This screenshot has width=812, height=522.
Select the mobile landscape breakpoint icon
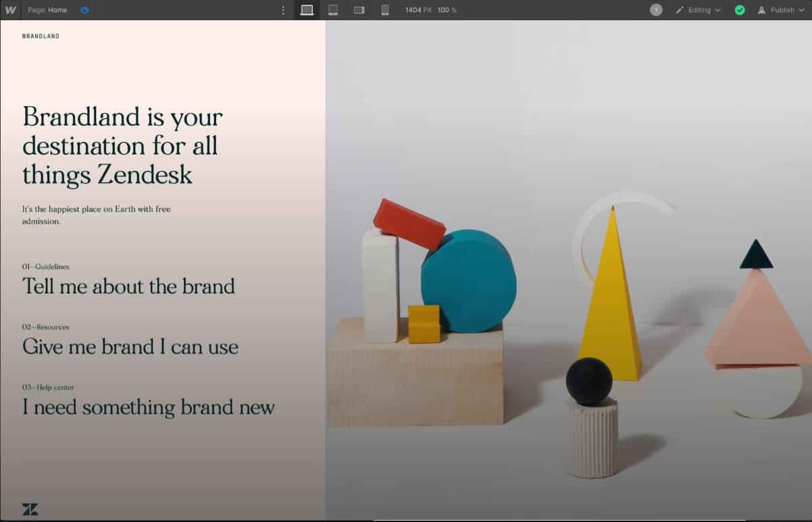tap(359, 10)
